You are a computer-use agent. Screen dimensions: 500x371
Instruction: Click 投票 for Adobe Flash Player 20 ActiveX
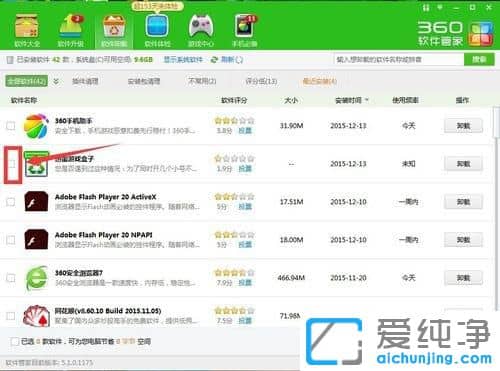(x=245, y=207)
